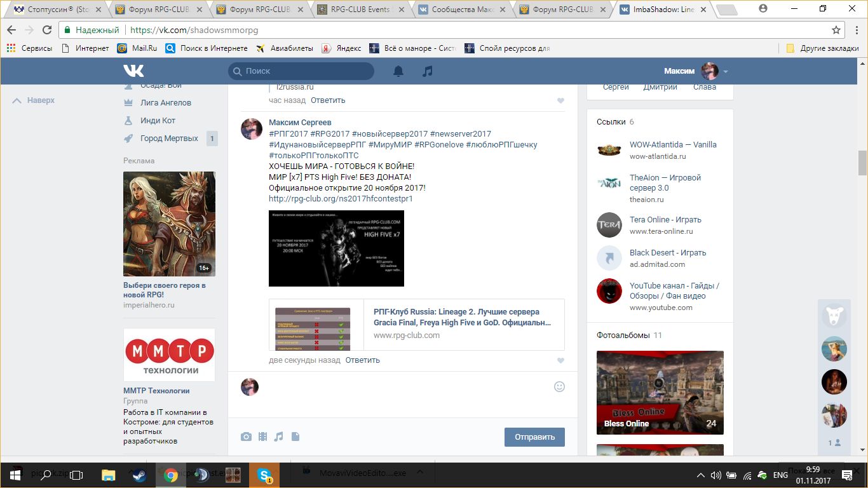This screenshot has width=868, height=488.
Task: Open Steam from the taskbar
Action: coord(139,475)
